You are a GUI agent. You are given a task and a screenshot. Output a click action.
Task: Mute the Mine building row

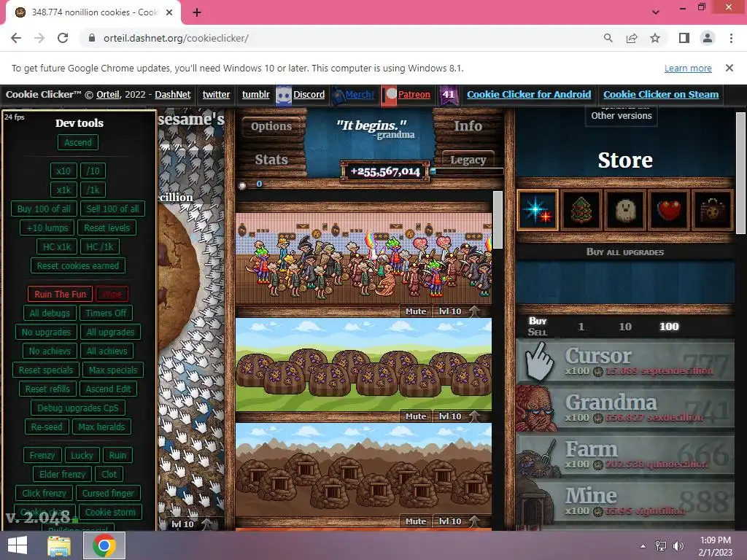(x=415, y=521)
